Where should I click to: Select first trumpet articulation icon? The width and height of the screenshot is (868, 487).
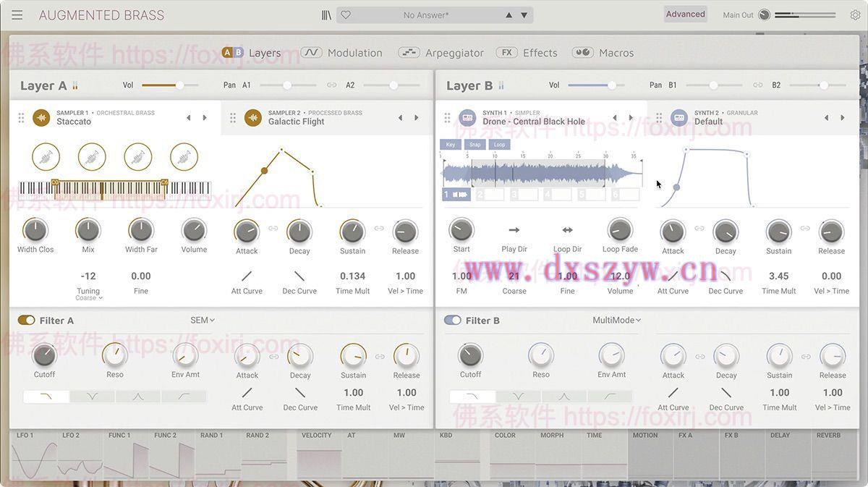[46, 156]
